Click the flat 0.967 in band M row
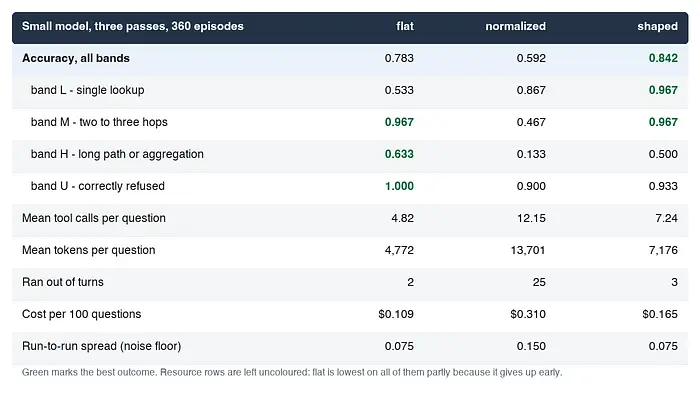 (x=399, y=122)
